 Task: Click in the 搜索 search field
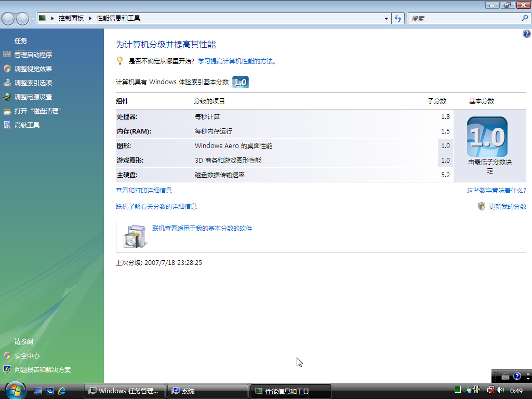point(465,18)
